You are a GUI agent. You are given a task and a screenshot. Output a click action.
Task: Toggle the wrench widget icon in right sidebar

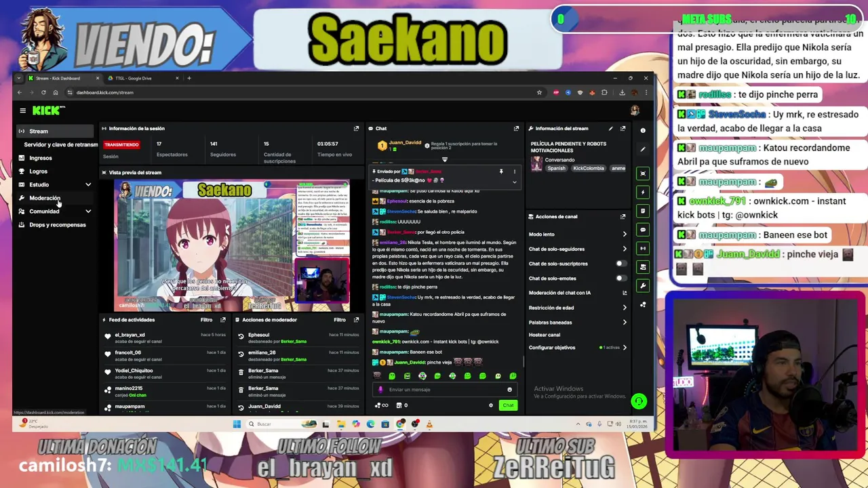click(x=643, y=285)
